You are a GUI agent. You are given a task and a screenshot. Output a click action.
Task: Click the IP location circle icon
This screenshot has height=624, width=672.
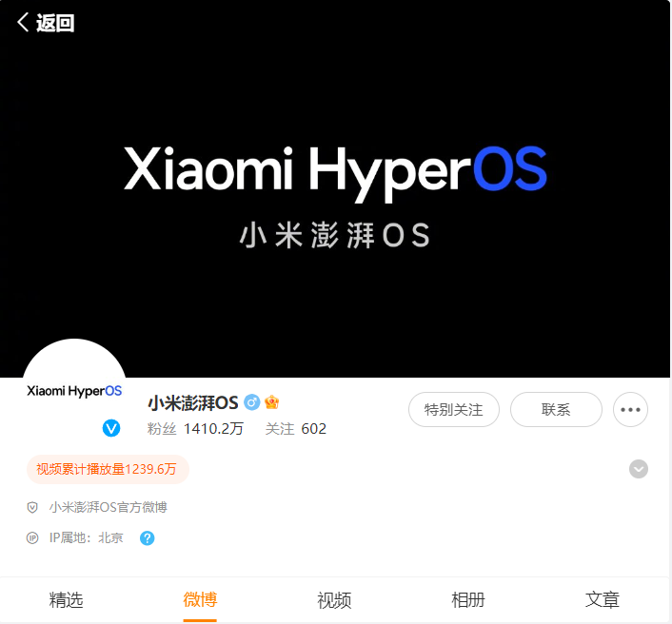click(x=32, y=538)
